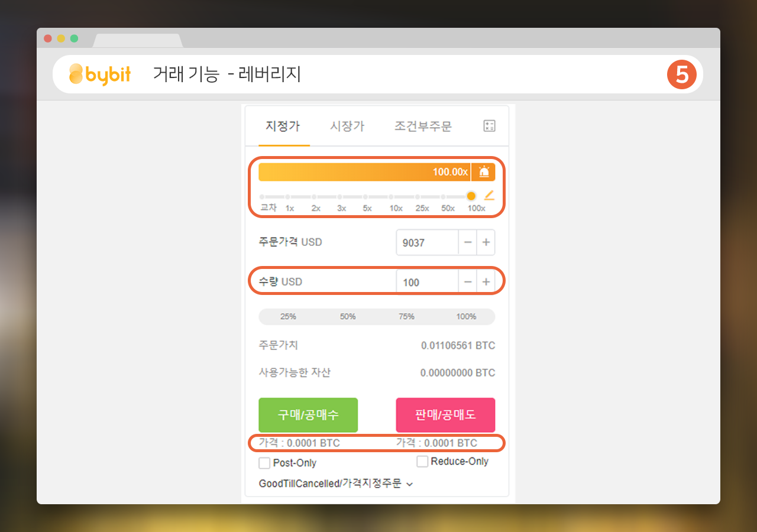Decrease order price with minus button
The width and height of the screenshot is (757, 532).
(x=468, y=242)
